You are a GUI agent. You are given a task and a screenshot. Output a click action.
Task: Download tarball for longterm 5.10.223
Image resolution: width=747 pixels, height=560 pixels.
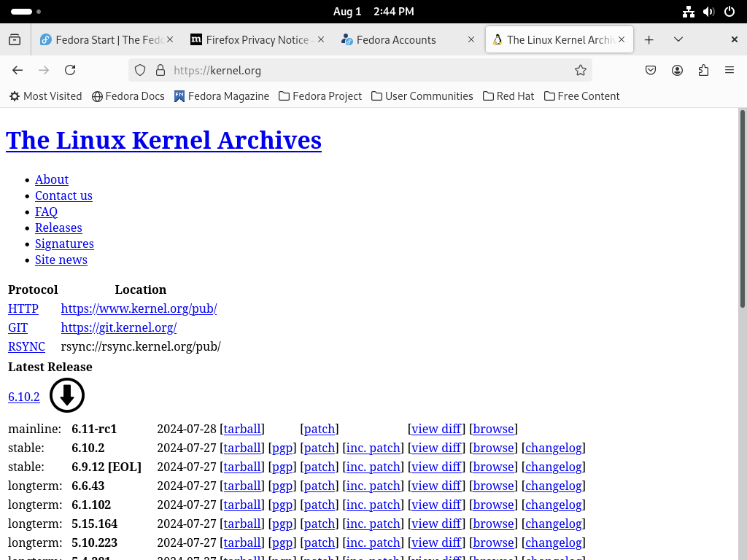pyautogui.click(x=242, y=542)
